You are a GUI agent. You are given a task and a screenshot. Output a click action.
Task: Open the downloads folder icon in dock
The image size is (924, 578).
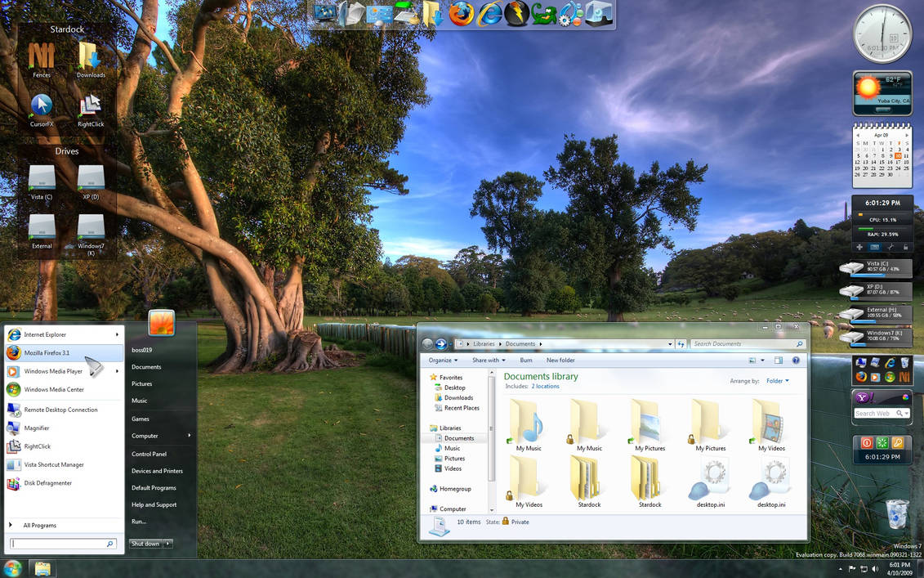tap(432, 14)
